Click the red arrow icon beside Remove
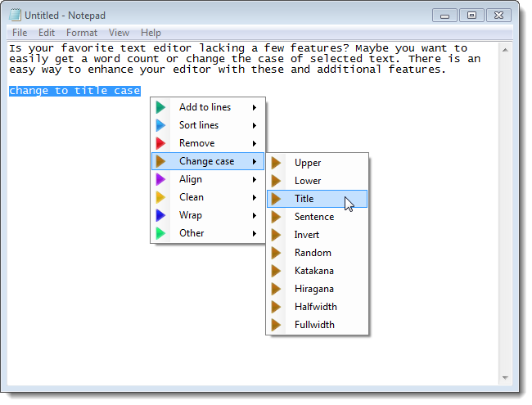The image size is (532, 405). (160, 143)
